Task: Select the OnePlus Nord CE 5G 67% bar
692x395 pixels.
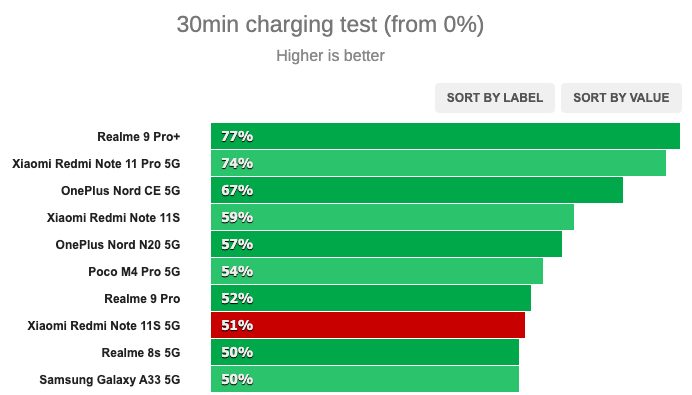Action: coord(417,190)
